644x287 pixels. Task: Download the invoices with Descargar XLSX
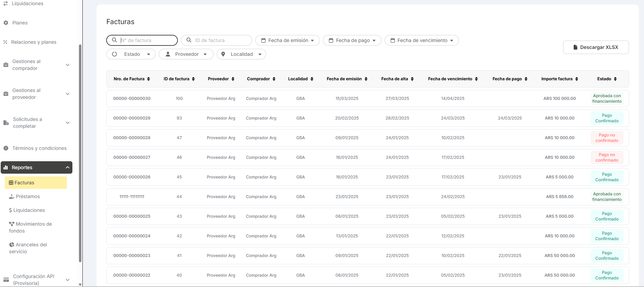(596, 47)
